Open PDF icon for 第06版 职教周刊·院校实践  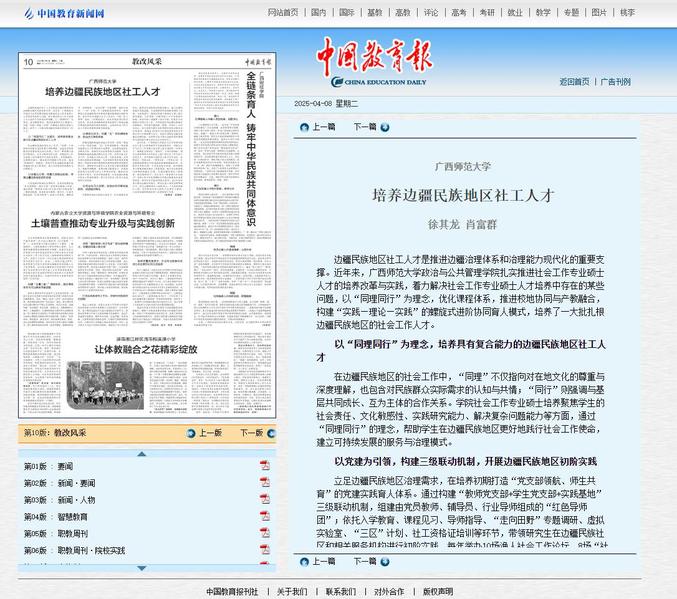(x=265, y=549)
